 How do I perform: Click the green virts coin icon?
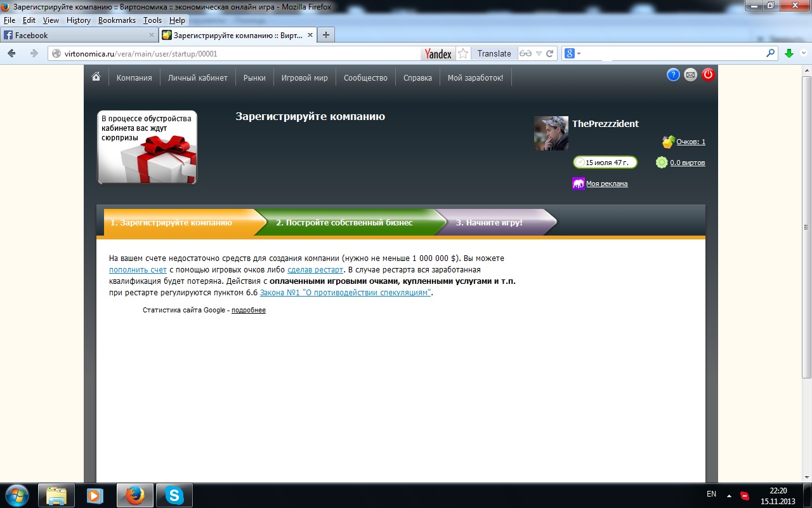click(x=662, y=163)
